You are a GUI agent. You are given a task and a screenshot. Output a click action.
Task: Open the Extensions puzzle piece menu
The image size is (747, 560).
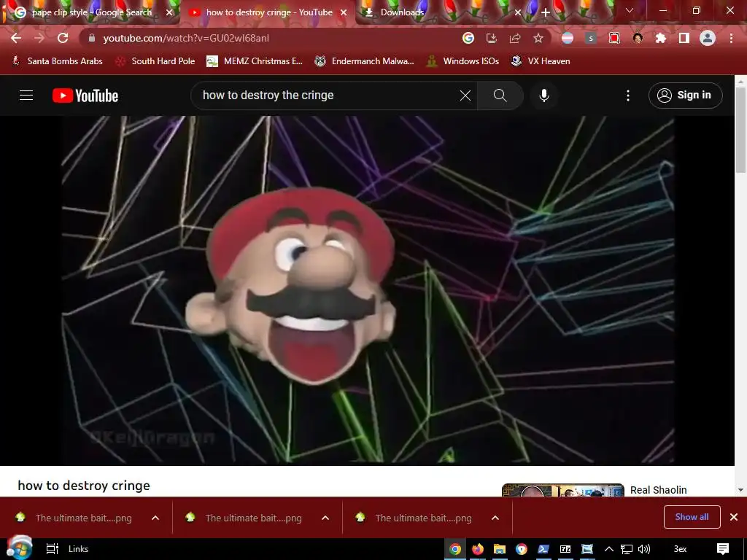click(661, 38)
